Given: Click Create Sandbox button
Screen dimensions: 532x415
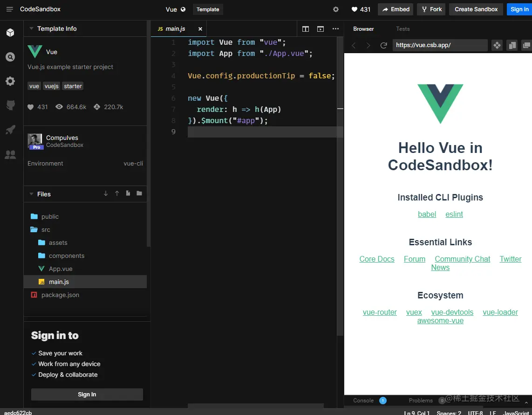Looking at the screenshot, I should pos(476,9).
